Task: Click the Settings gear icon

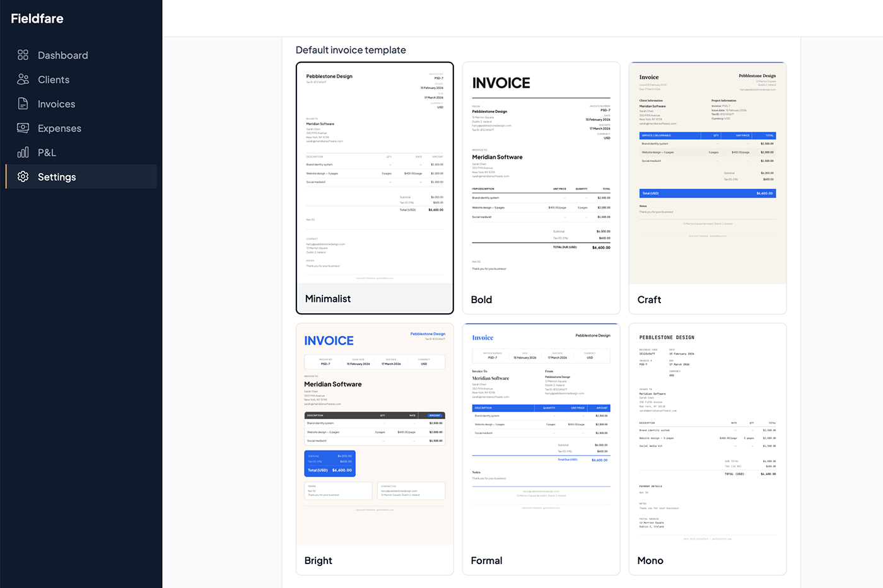Action: point(23,177)
